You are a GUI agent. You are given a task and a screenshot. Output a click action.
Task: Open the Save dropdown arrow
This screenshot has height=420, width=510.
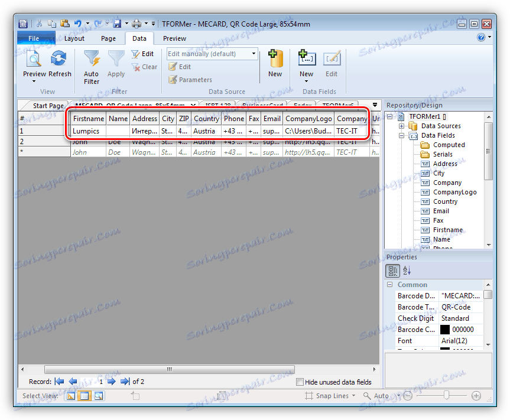pos(126,24)
